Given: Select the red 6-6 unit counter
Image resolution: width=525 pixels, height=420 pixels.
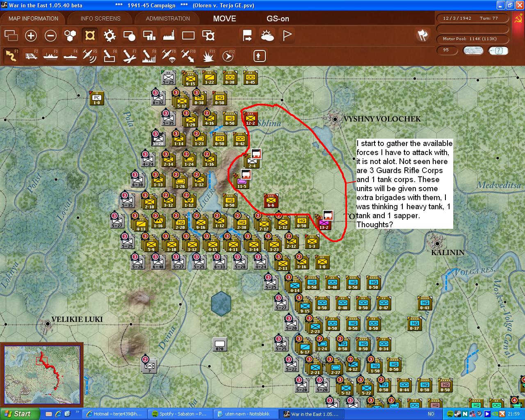Looking at the screenshot, I should [271, 201].
